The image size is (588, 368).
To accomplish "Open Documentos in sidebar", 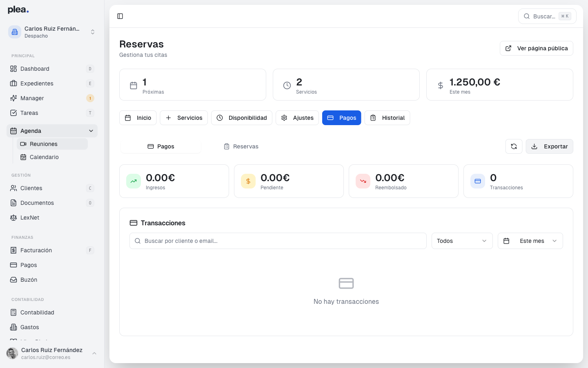I will [x=52, y=203].
